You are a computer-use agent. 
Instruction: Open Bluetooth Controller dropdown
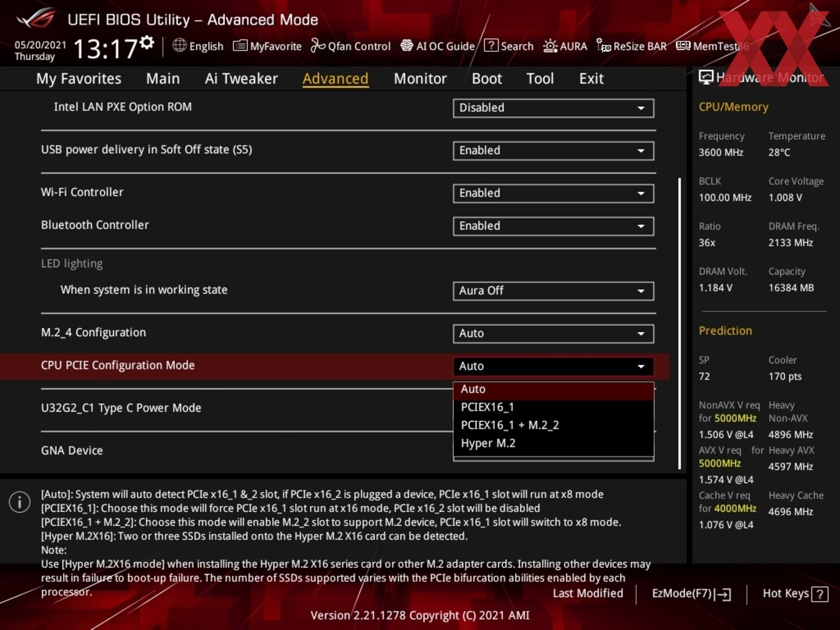pos(553,226)
